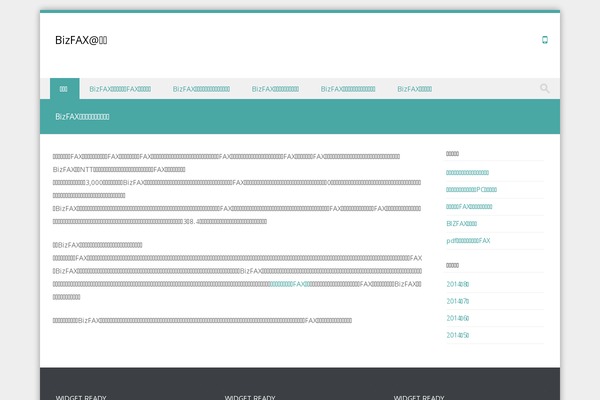
Task: Open the 2014 7 archive link
Action: pos(458,301)
